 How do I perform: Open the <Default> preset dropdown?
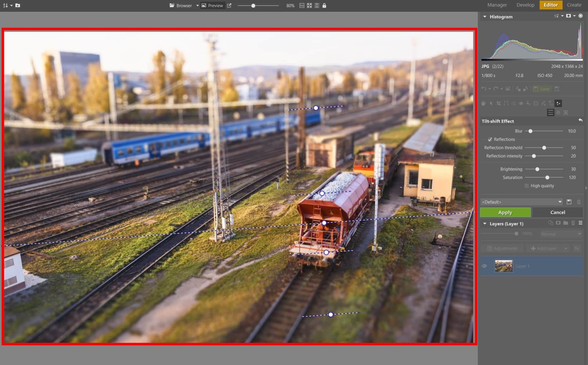521,202
